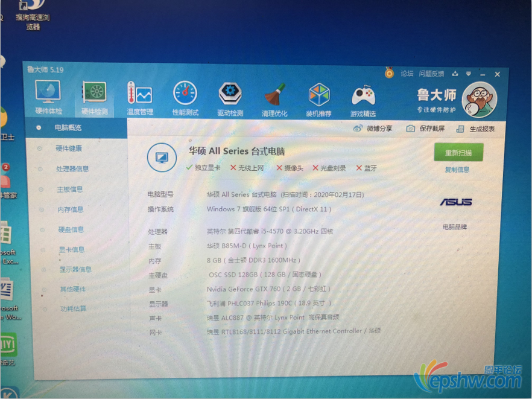
Task: Click the RTL8168 Ethernet controller value
Action: (x=294, y=331)
